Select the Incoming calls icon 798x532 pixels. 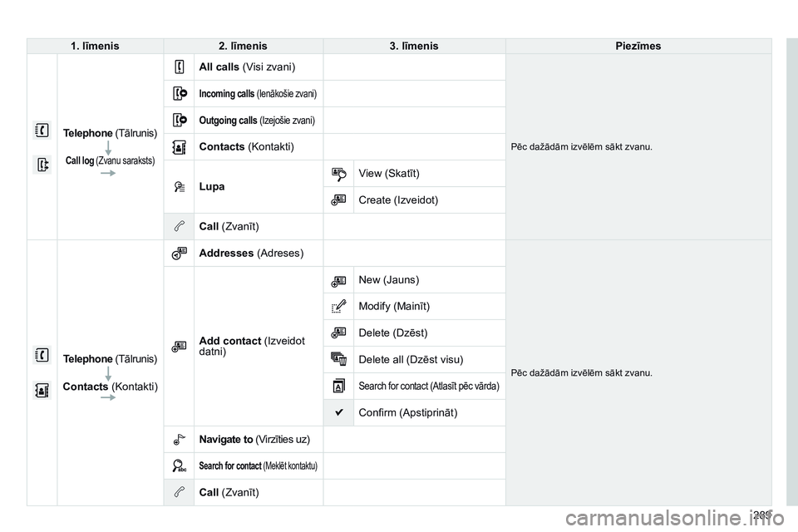pyautogui.click(x=180, y=93)
